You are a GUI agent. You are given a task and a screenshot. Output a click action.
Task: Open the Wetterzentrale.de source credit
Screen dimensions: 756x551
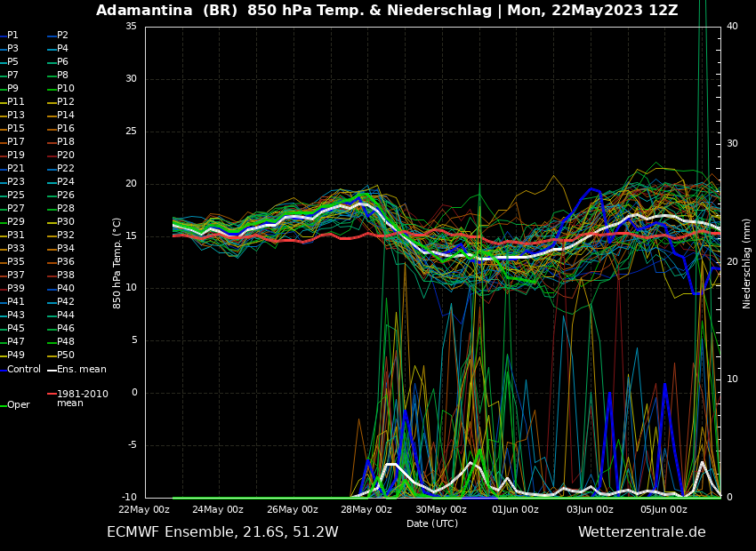click(642, 532)
